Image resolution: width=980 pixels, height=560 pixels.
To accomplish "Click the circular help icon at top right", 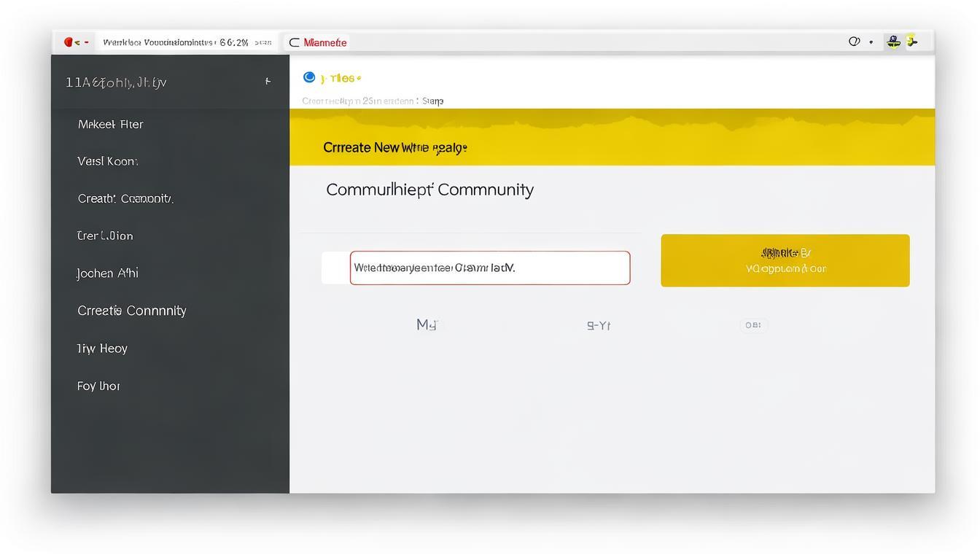I will tap(854, 42).
